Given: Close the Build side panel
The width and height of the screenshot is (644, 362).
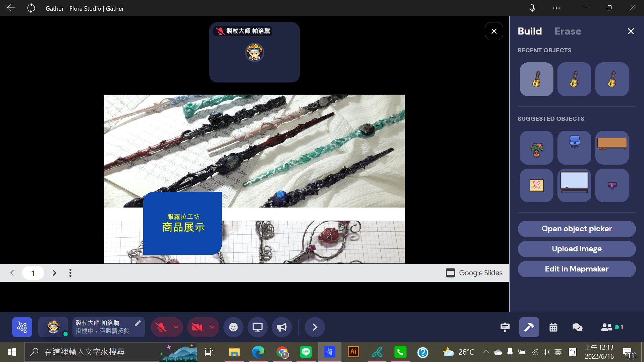Looking at the screenshot, I should (x=631, y=31).
